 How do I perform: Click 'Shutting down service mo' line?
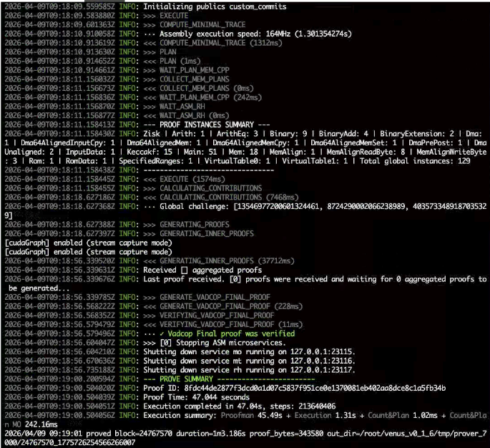coord(249,351)
